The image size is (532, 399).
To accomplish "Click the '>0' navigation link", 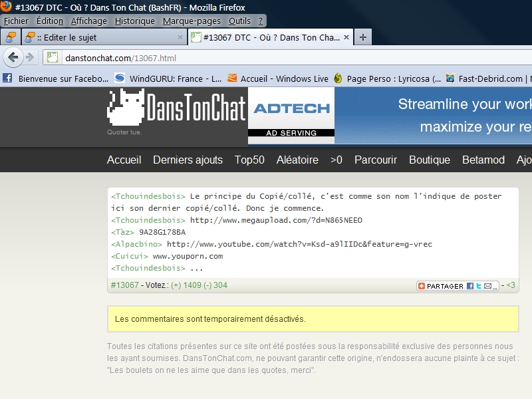I will [336, 160].
